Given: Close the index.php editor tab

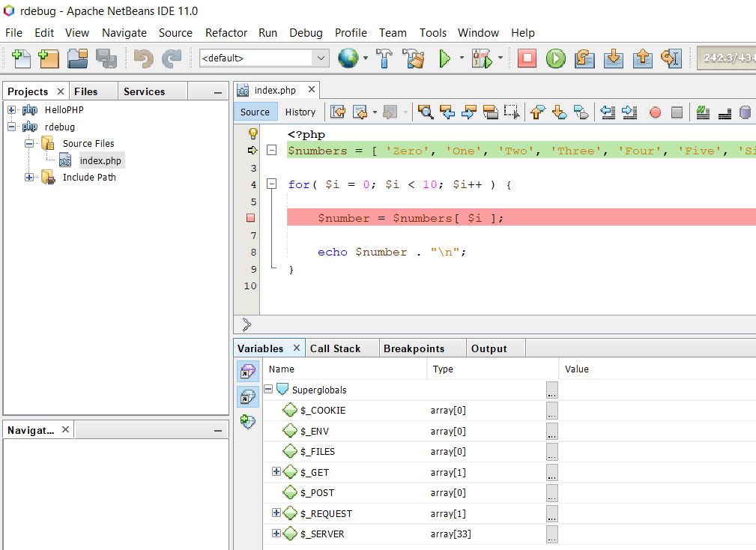Looking at the screenshot, I should (312, 89).
